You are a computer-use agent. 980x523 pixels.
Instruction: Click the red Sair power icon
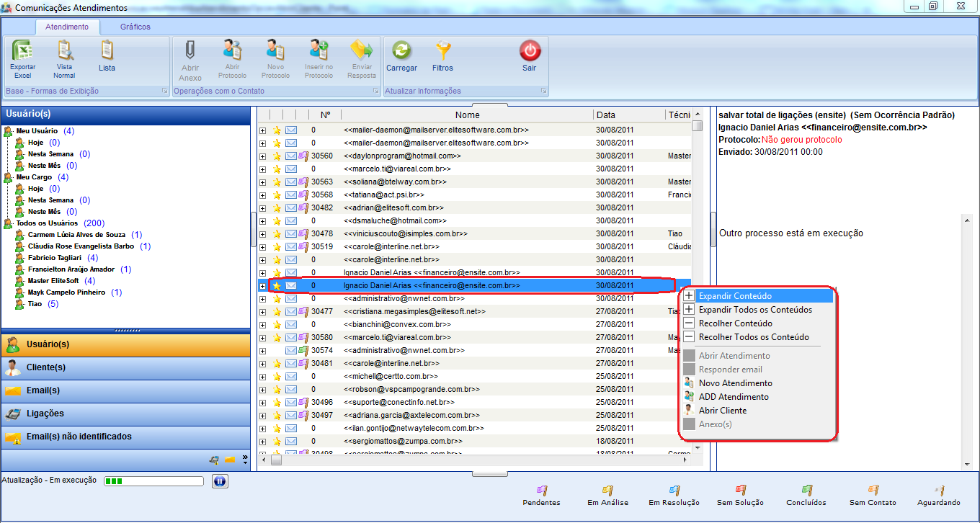click(x=530, y=52)
